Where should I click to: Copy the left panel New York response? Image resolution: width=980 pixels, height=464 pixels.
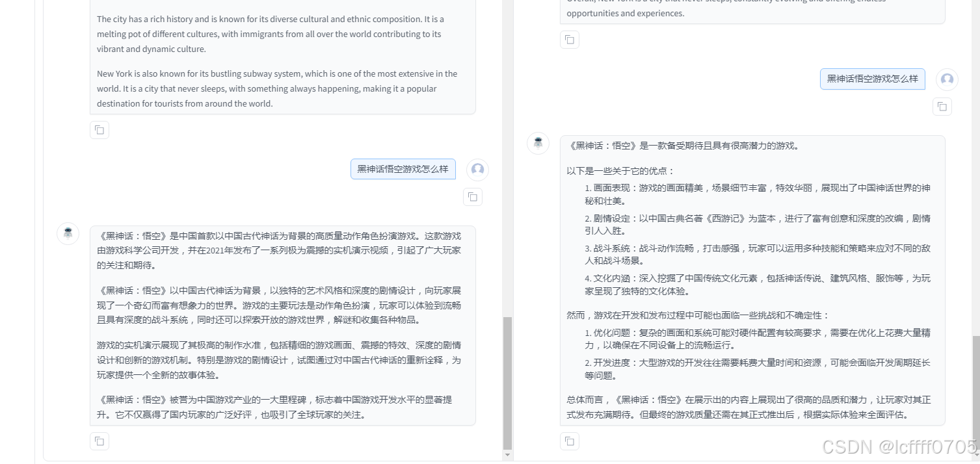pyautogui.click(x=99, y=130)
